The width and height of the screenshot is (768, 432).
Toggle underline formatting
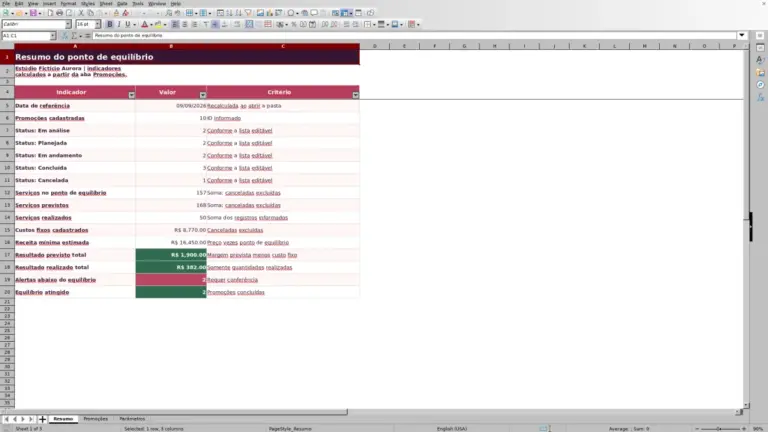tap(128, 24)
